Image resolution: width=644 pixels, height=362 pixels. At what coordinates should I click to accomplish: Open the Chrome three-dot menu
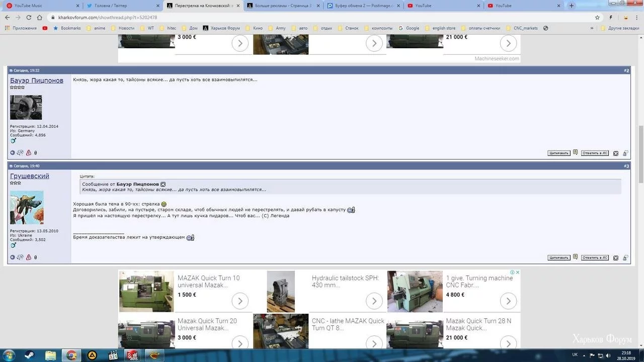[x=637, y=17]
